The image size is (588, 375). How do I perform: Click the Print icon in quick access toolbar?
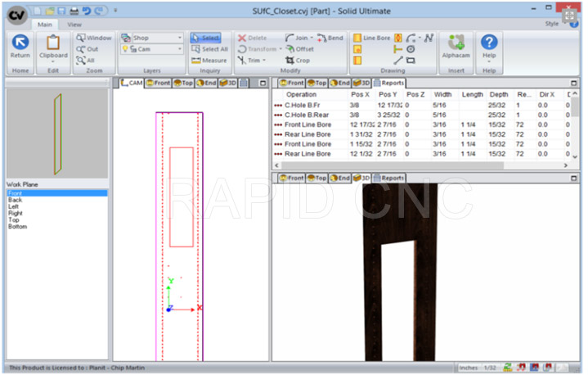coord(74,11)
